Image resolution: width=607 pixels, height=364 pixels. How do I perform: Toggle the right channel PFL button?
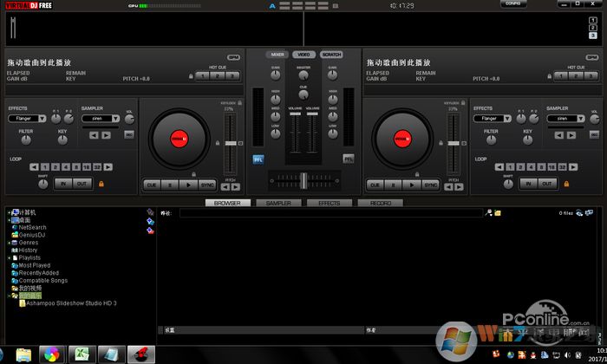pos(348,159)
